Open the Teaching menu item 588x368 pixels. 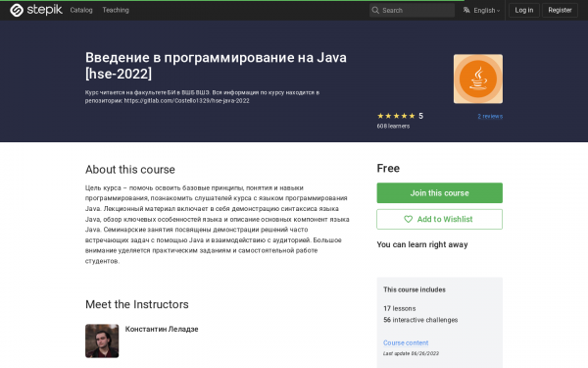point(116,10)
